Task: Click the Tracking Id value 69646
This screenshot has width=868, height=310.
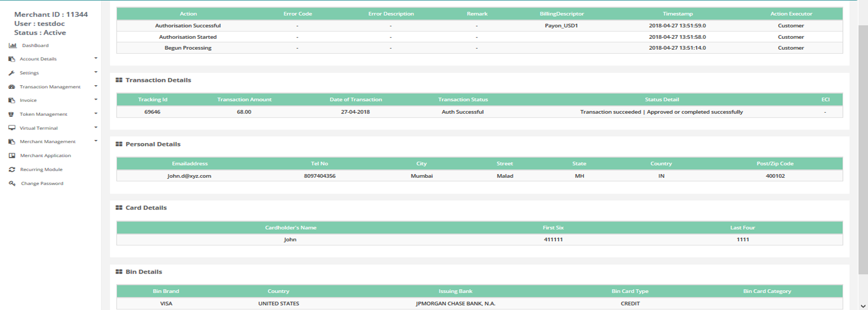Action: point(152,112)
